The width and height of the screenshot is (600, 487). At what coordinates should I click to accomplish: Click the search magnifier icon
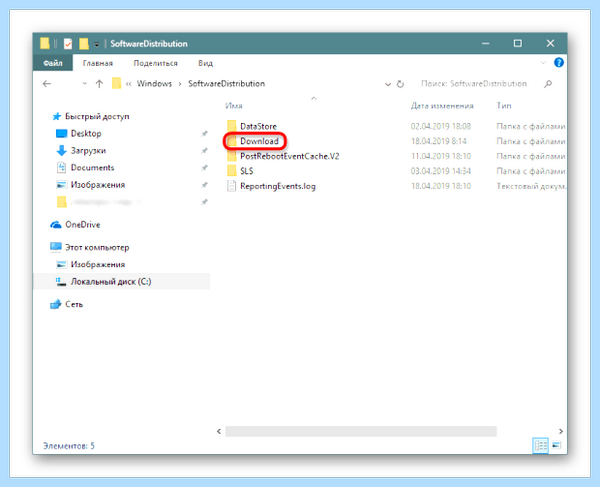[548, 84]
